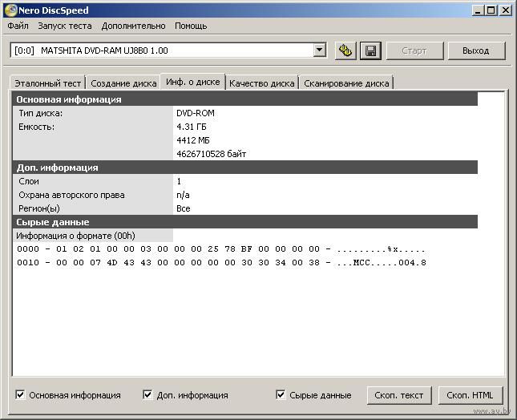517x420 pixels.
Task: Click the Тип диска label
Action: [41, 113]
